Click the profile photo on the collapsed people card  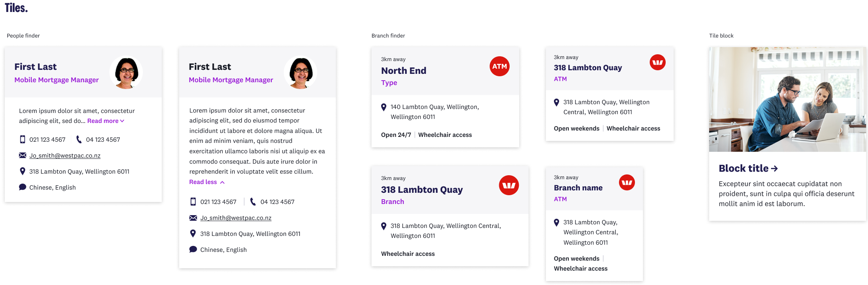click(x=126, y=72)
